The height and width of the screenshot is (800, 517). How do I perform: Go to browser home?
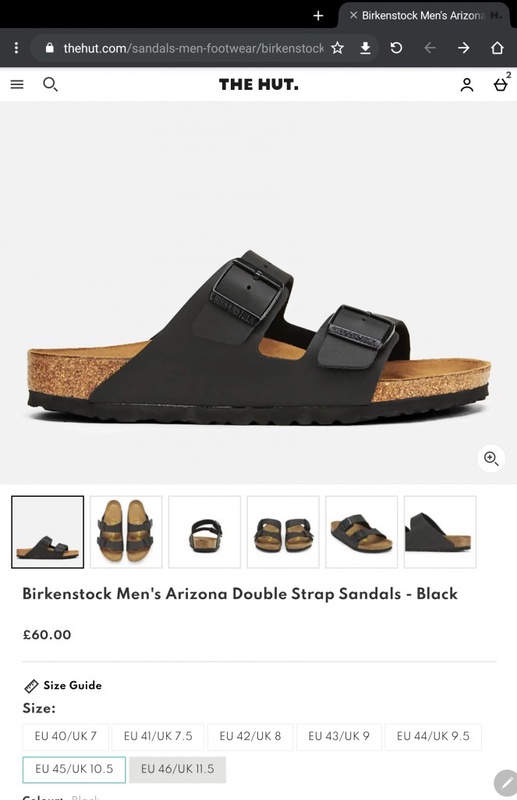pyautogui.click(x=497, y=48)
